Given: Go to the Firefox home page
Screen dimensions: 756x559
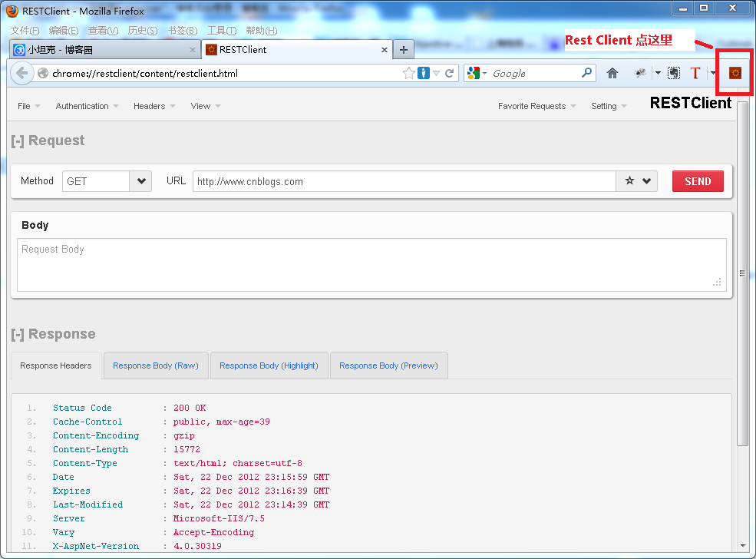Looking at the screenshot, I should (x=612, y=73).
